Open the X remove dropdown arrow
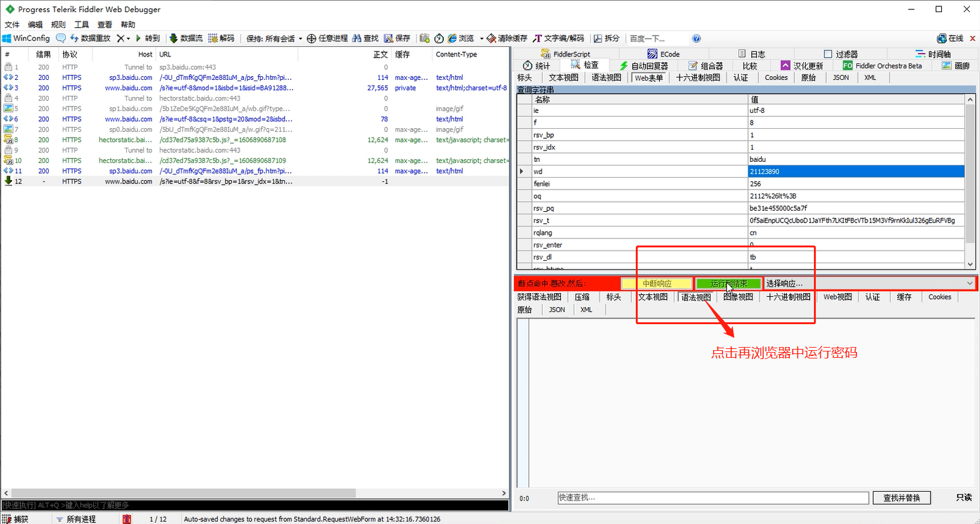980x524 pixels. (x=128, y=38)
